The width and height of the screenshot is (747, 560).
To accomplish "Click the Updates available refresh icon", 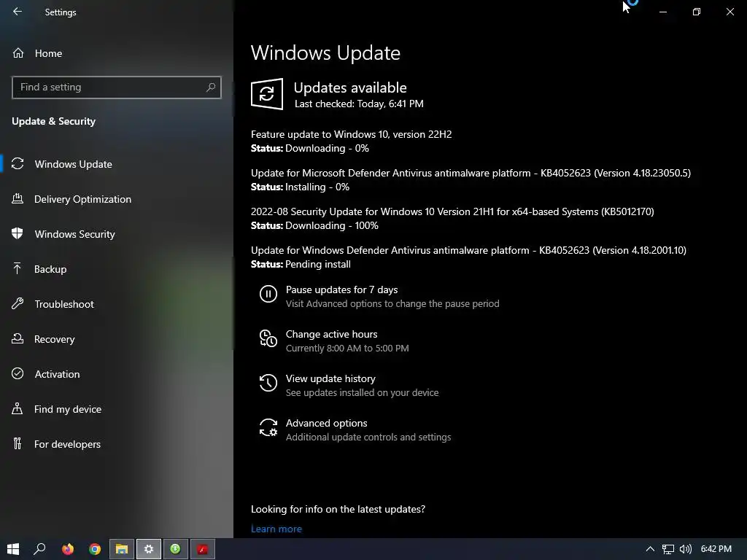I will [x=267, y=94].
